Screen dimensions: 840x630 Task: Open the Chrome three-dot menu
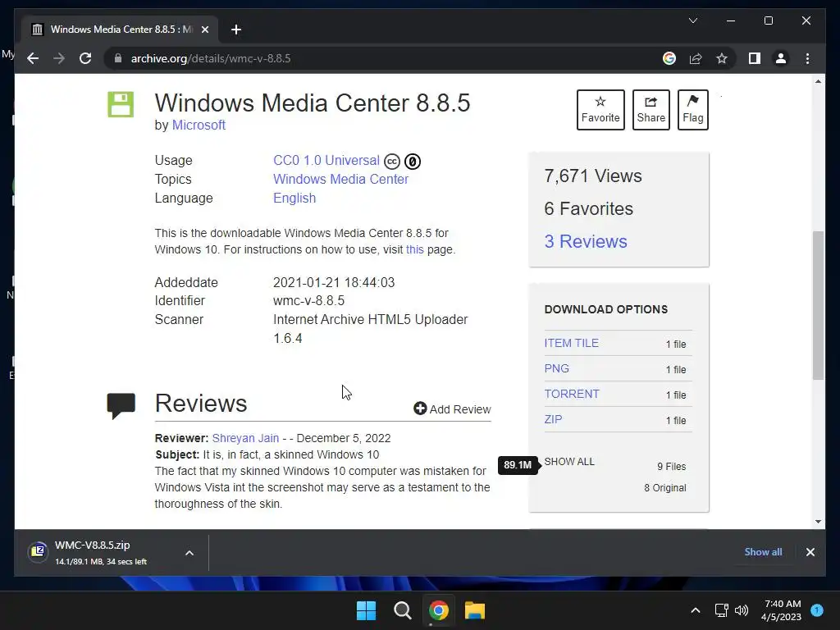807,58
